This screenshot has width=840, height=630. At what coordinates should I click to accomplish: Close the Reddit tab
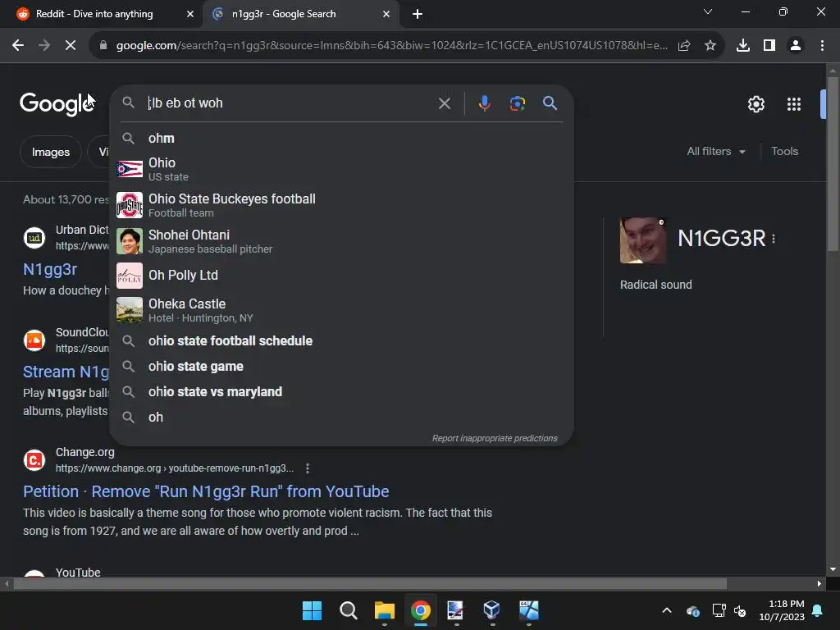[190, 14]
